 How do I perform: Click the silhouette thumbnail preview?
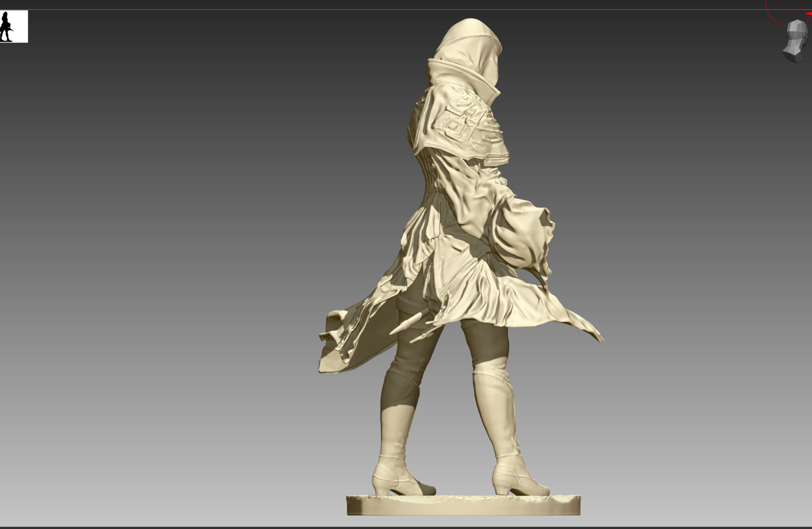coord(14,27)
